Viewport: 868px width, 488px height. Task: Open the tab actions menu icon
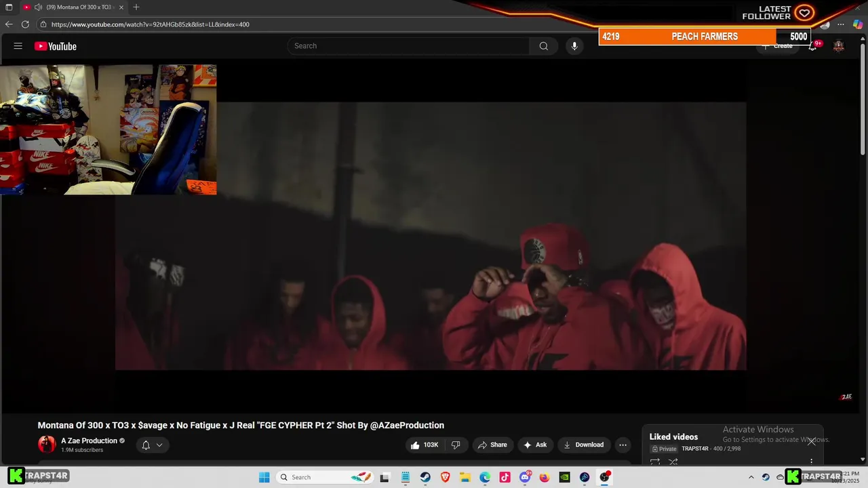[9, 7]
